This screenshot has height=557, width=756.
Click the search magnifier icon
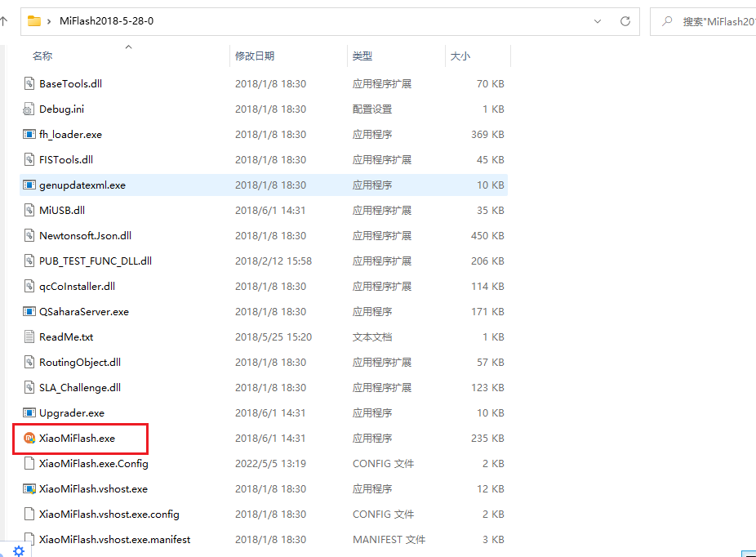tap(667, 21)
